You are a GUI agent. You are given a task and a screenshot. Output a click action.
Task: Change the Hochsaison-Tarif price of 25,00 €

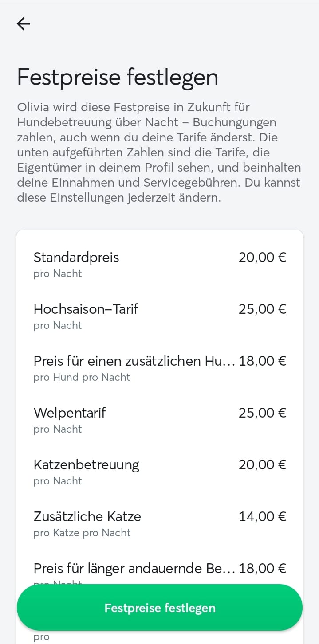point(262,309)
